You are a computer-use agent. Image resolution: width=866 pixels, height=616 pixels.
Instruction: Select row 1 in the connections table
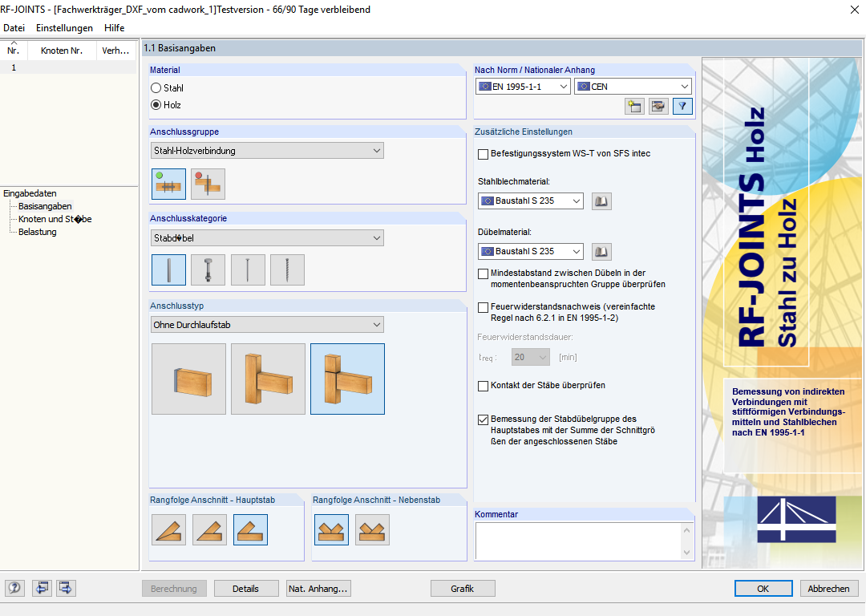68,67
